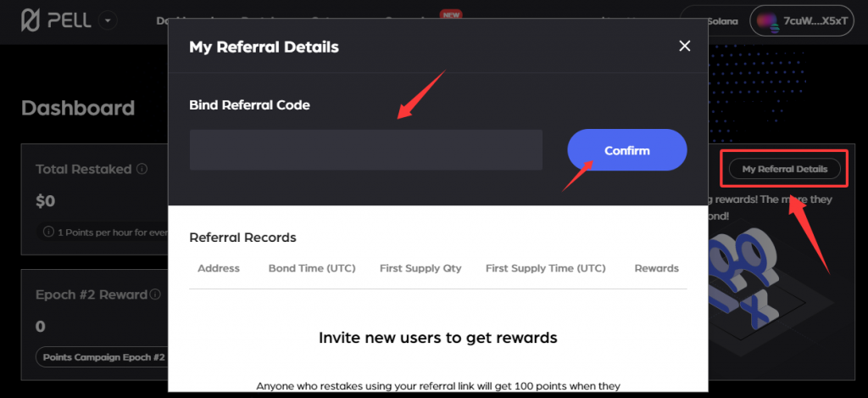
Task: Open wallet menu 7cuW...X5xT
Action: tap(802, 21)
